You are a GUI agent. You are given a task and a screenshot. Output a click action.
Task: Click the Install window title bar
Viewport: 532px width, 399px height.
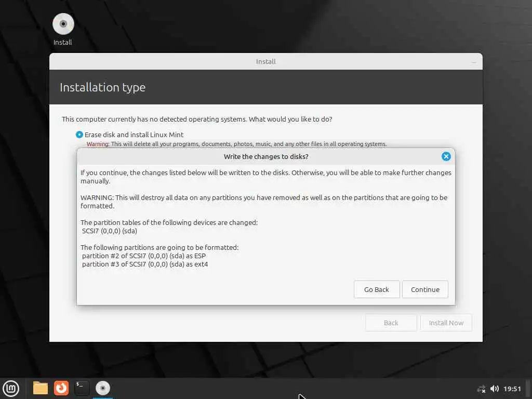265,61
